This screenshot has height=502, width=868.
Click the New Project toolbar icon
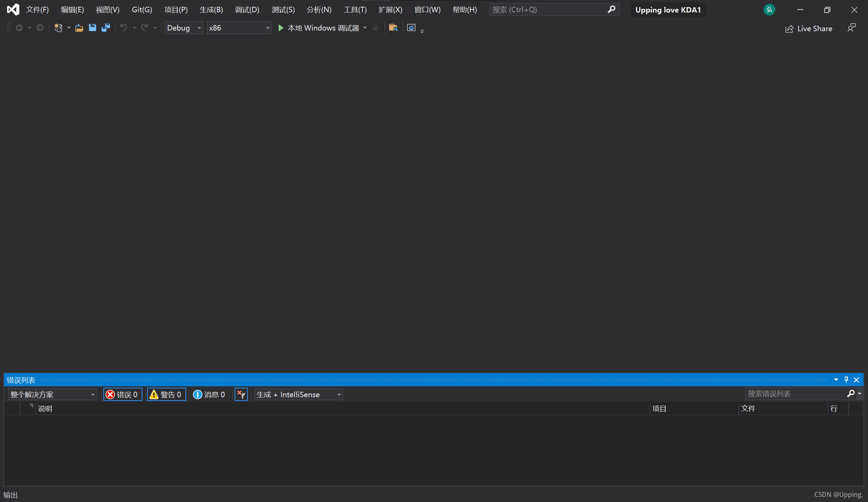pos(58,28)
